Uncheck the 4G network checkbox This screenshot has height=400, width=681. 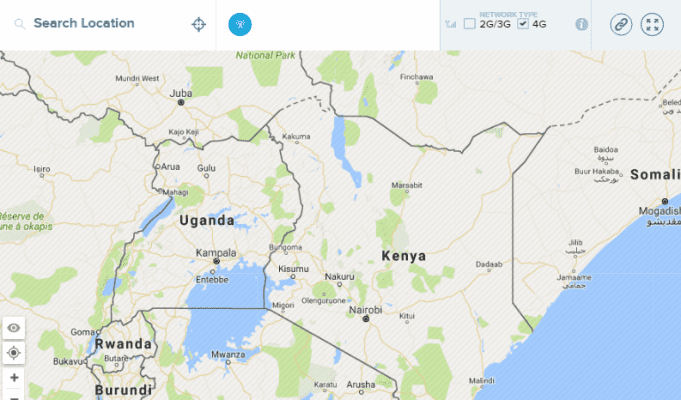tap(523, 23)
